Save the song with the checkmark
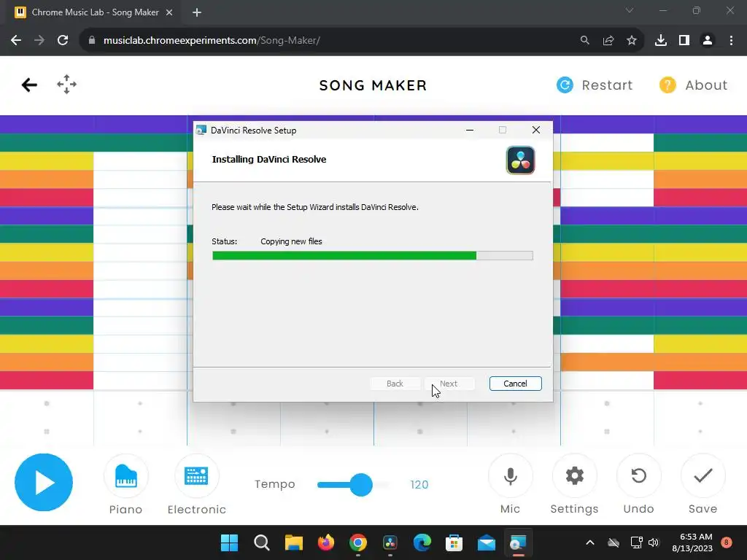 coord(703,475)
